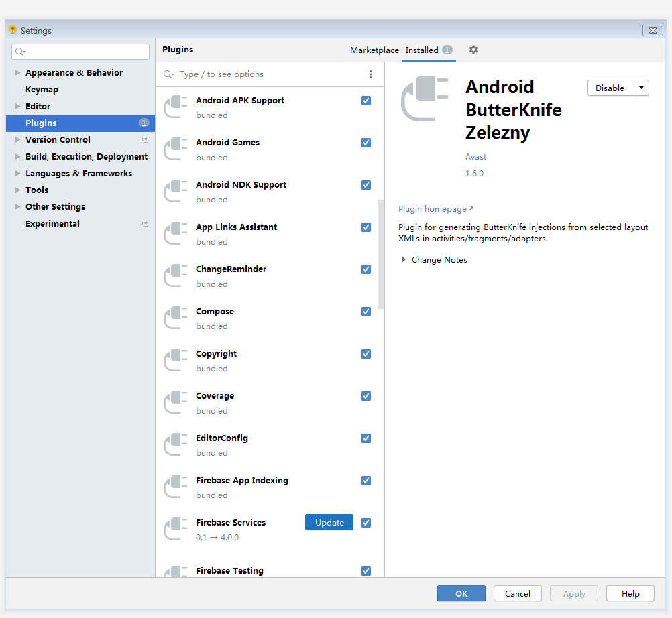Image resolution: width=672 pixels, height=618 pixels.
Task: Toggle the Android NDK Support checkbox
Action: point(366,184)
